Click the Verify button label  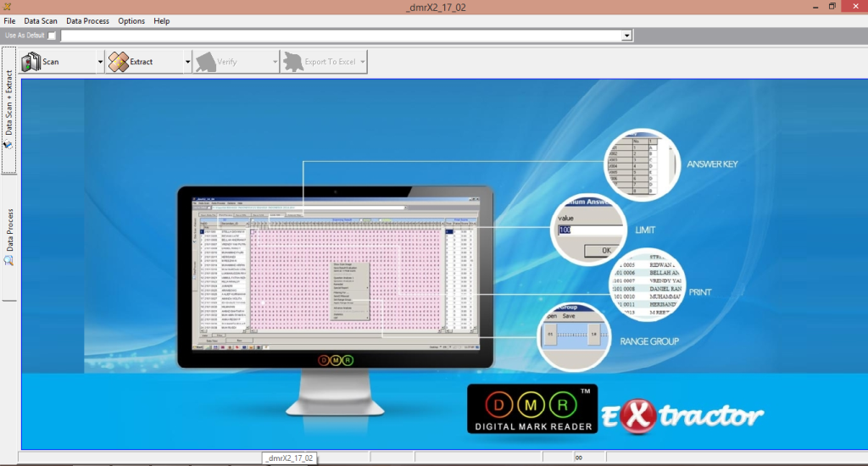tap(227, 62)
